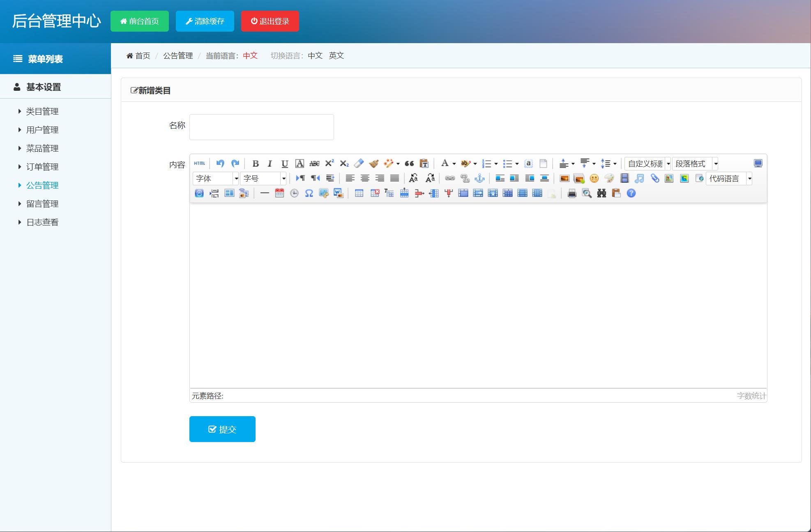811x532 pixels.
Task: Open 留言管理 in the sidebar menu
Action: pos(42,204)
